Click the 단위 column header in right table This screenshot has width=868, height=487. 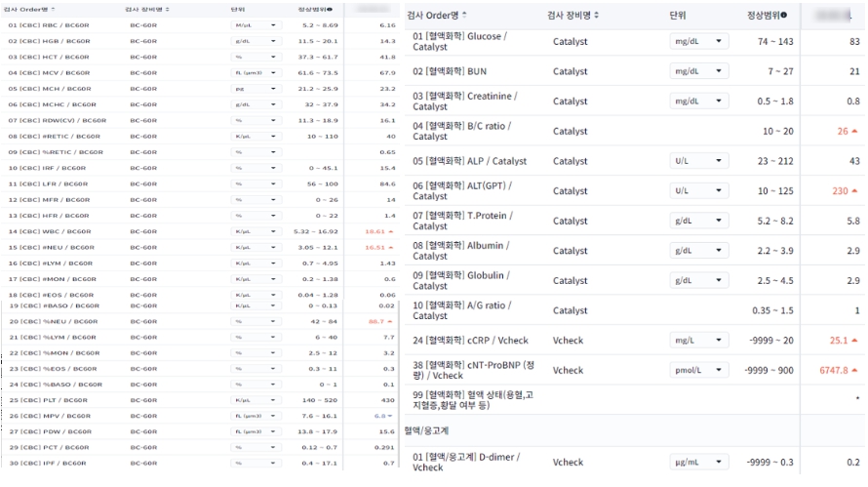pos(678,16)
